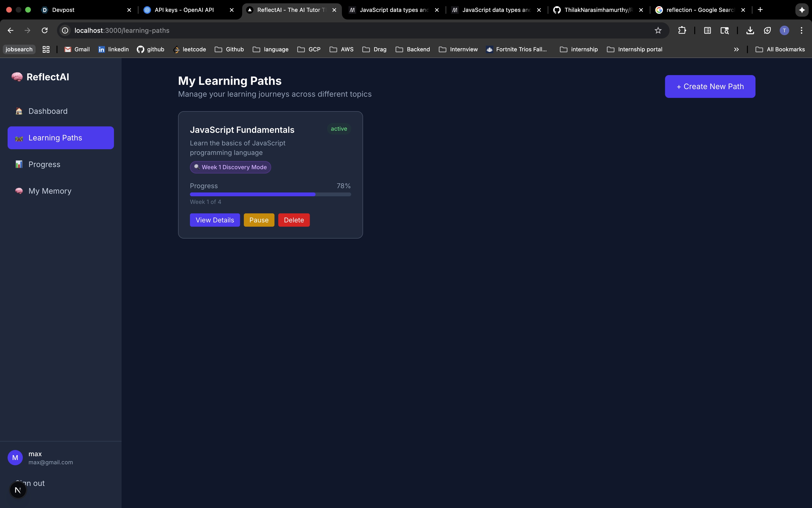Click the Next.js dev tools badge
Image resolution: width=812 pixels, height=508 pixels.
pos(18,490)
